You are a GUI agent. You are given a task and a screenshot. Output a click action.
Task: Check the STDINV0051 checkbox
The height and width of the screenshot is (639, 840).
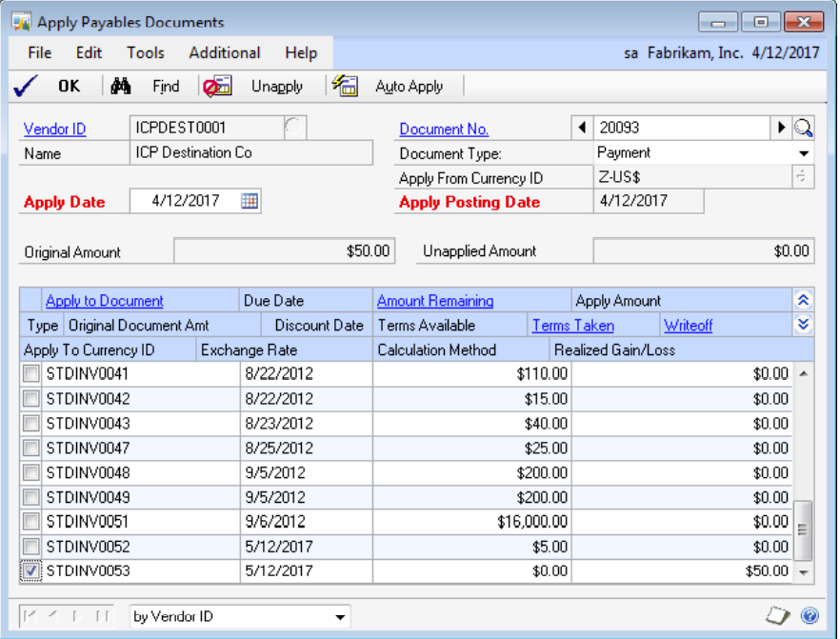coord(31,522)
